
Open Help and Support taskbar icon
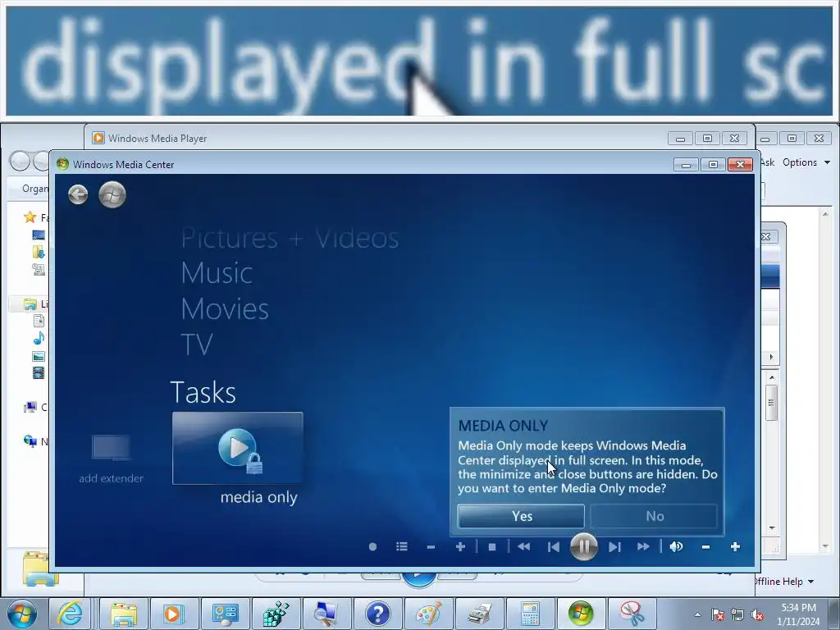pyautogui.click(x=377, y=614)
